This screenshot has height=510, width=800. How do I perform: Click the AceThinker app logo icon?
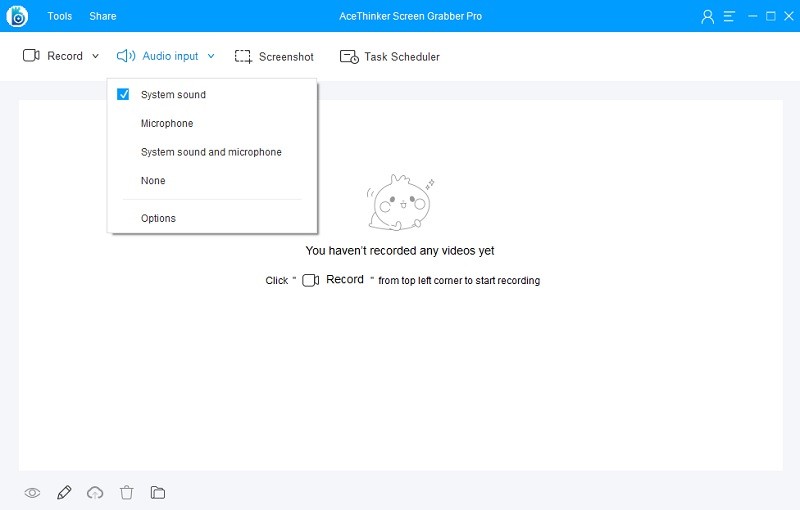(18, 16)
